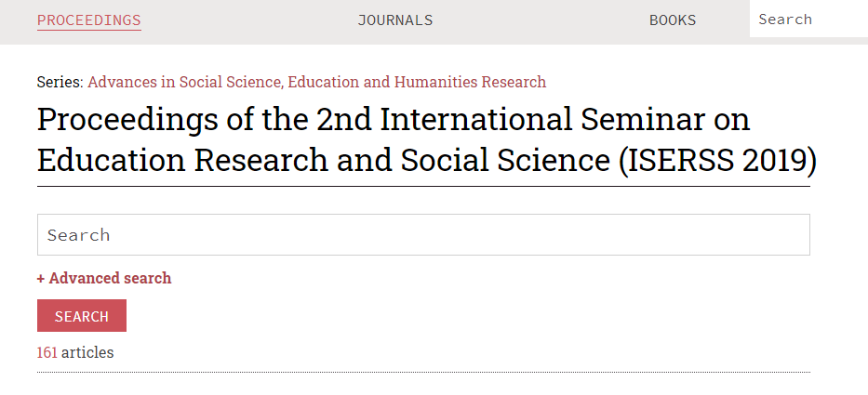Focus the top-right header Search field
This screenshot has width=868, height=395.
[806, 20]
